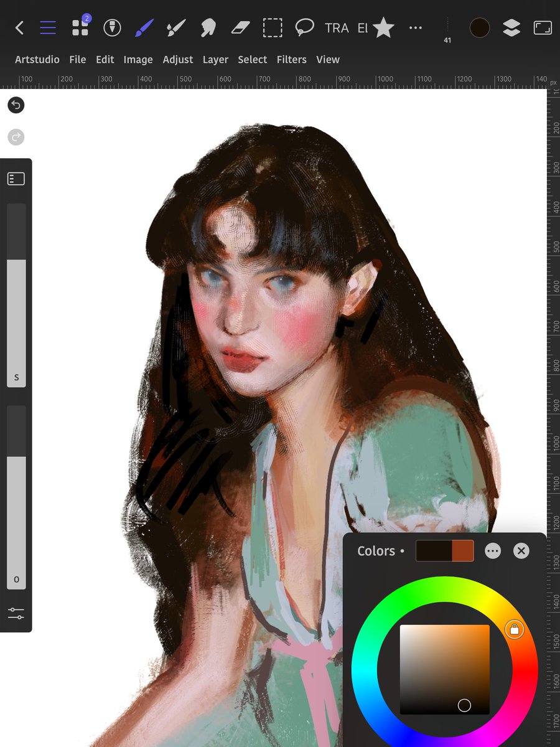Go back using the left chevron
The image size is (560, 747).
tap(17, 27)
